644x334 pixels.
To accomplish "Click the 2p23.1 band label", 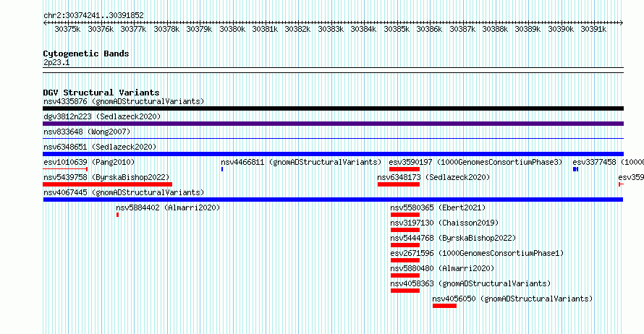I will click(56, 62).
